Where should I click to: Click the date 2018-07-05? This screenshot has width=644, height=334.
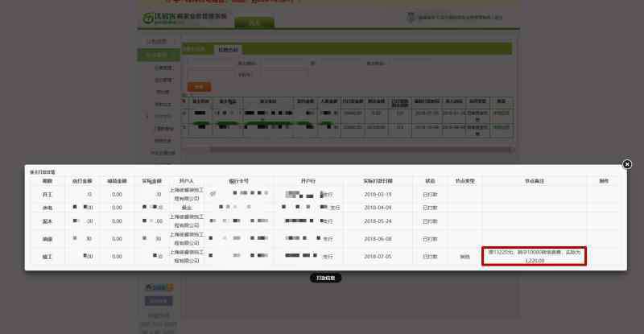[x=378, y=257]
